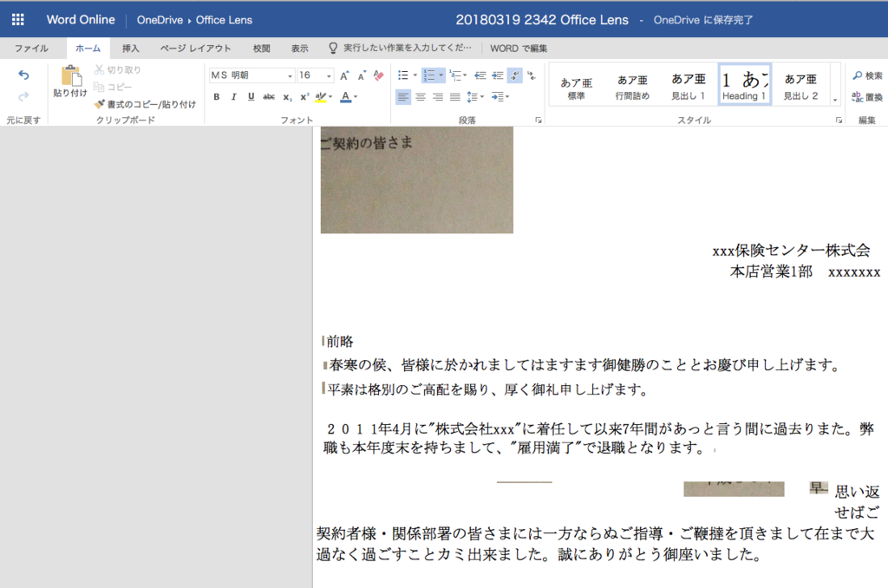
Task: Decrease font size with shrink icon
Action: 362,75
